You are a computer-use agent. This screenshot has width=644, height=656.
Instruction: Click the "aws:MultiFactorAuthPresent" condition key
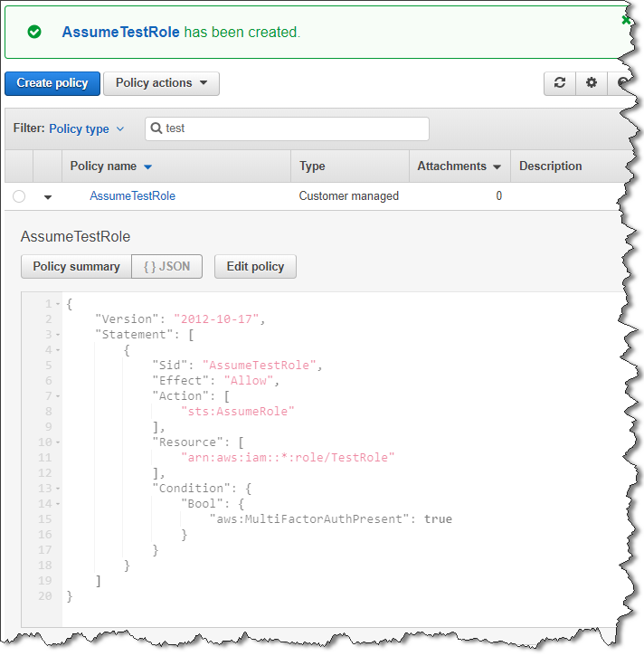coord(308,519)
